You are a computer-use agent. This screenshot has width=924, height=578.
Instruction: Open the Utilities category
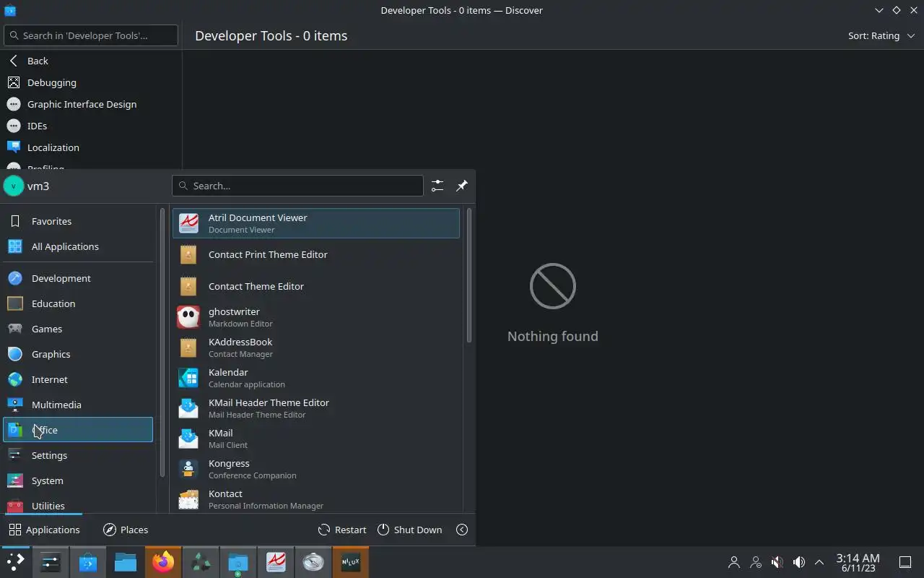point(78,504)
